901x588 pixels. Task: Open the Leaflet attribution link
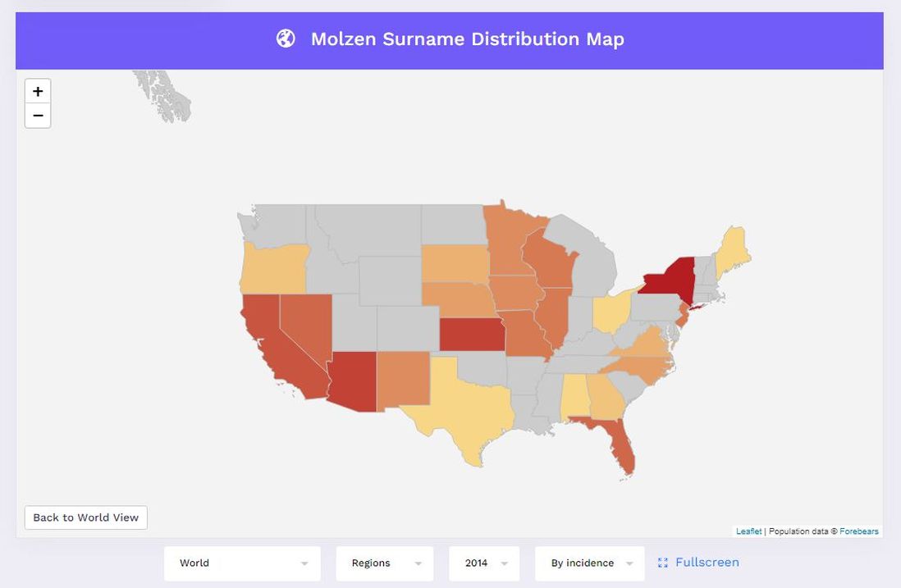[748, 531]
